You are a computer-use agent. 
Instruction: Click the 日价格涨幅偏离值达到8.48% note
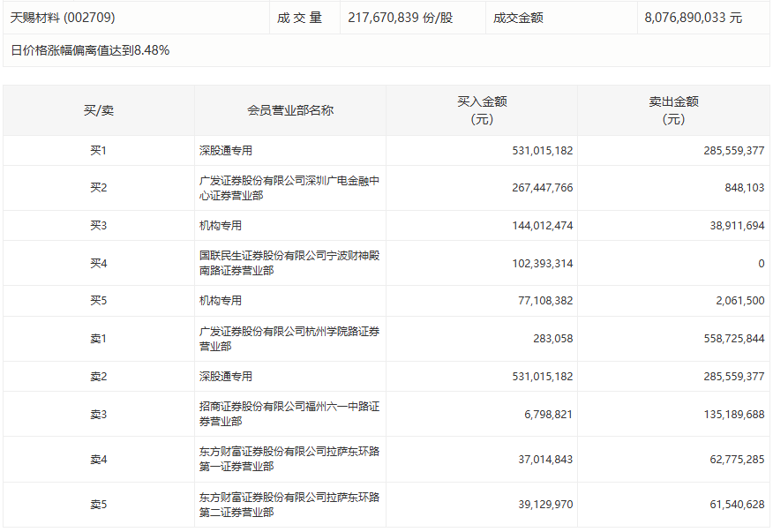pos(90,50)
